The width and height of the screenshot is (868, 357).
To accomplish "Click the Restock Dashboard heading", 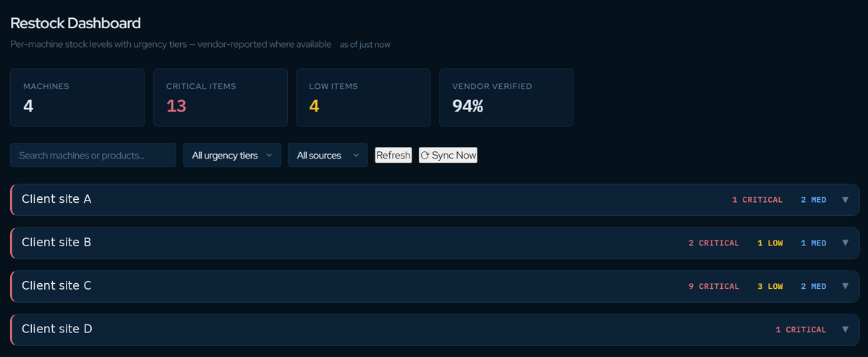I will (75, 23).
